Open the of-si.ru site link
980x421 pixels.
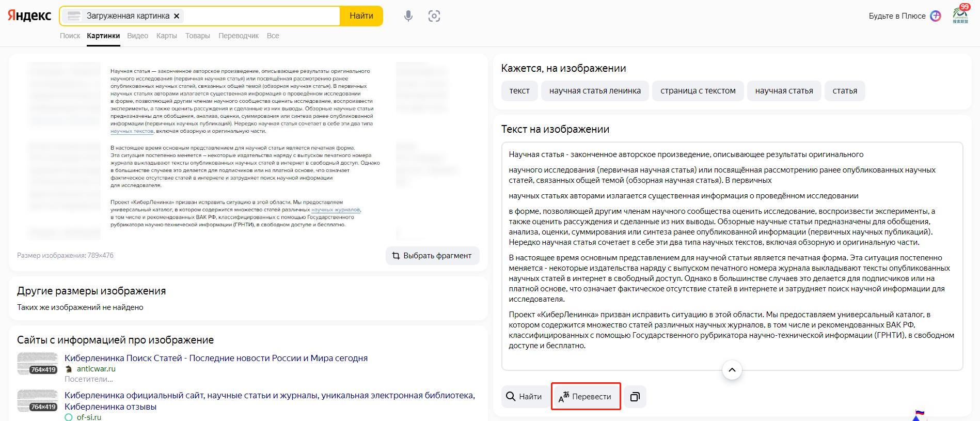[89, 417]
